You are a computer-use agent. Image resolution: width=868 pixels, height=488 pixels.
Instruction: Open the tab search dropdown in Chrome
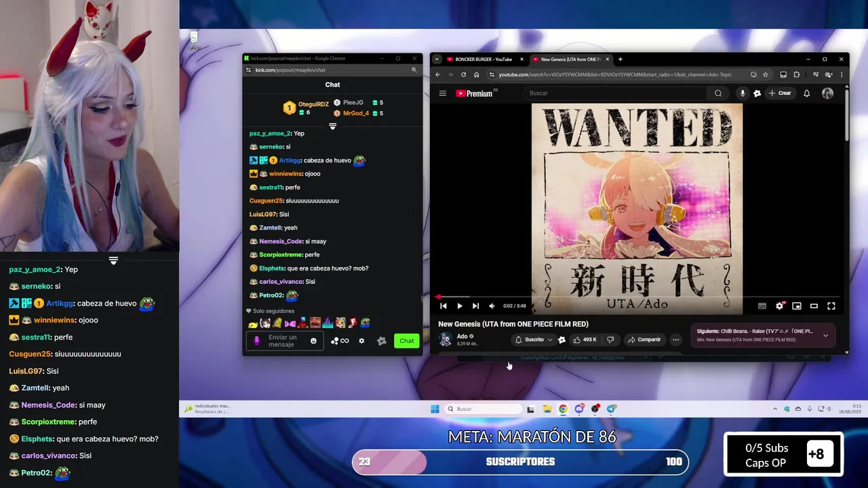(437, 60)
